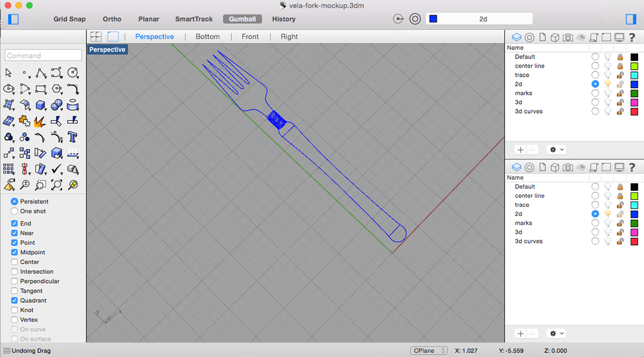Show the trace layer bulb, upper panel
The width and height of the screenshot is (644, 357).
pyautogui.click(x=608, y=75)
